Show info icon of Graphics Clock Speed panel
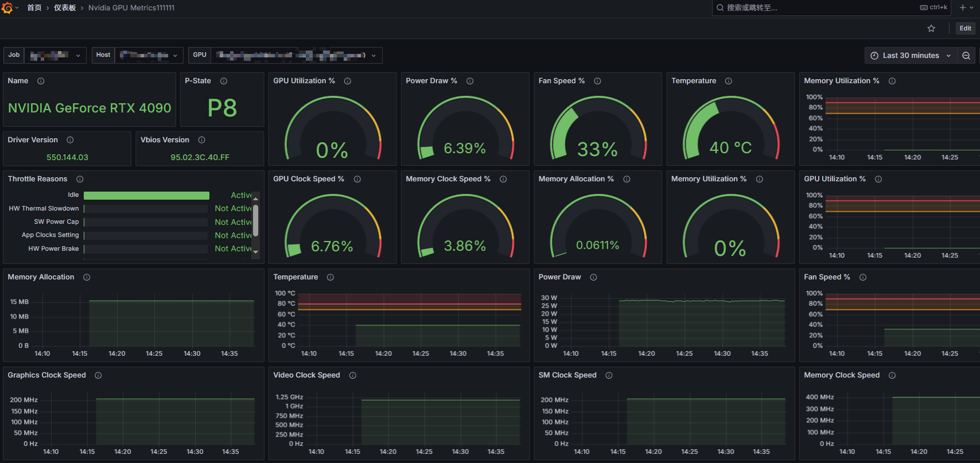The image size is (980, 463). click(98, 375)
